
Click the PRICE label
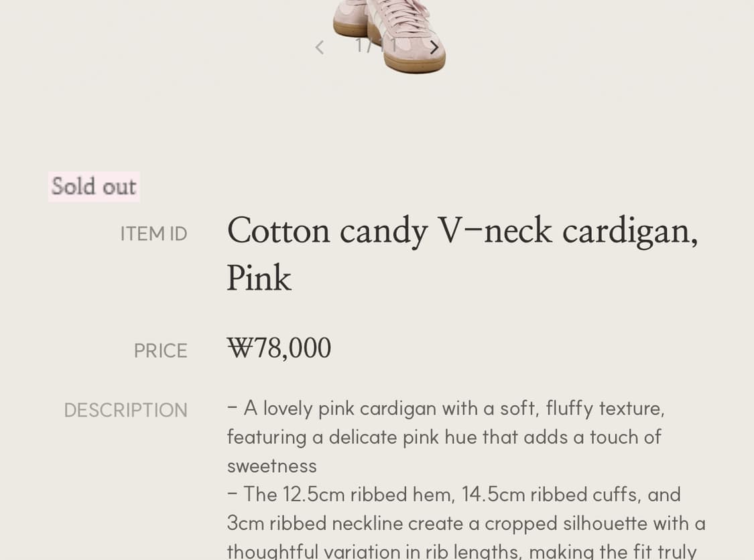pos(160,351)
